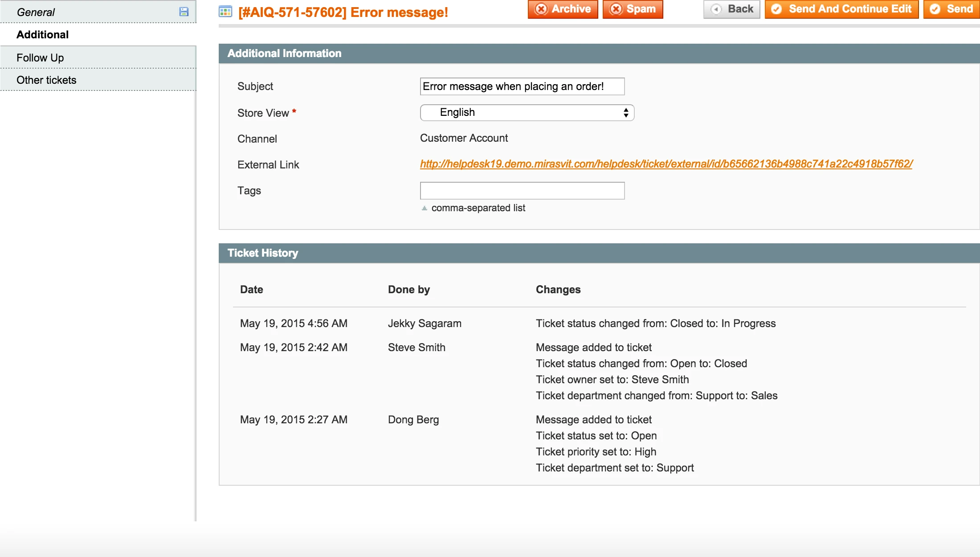Click the Back button
980x557 pixels.
(x=731, y=8)
